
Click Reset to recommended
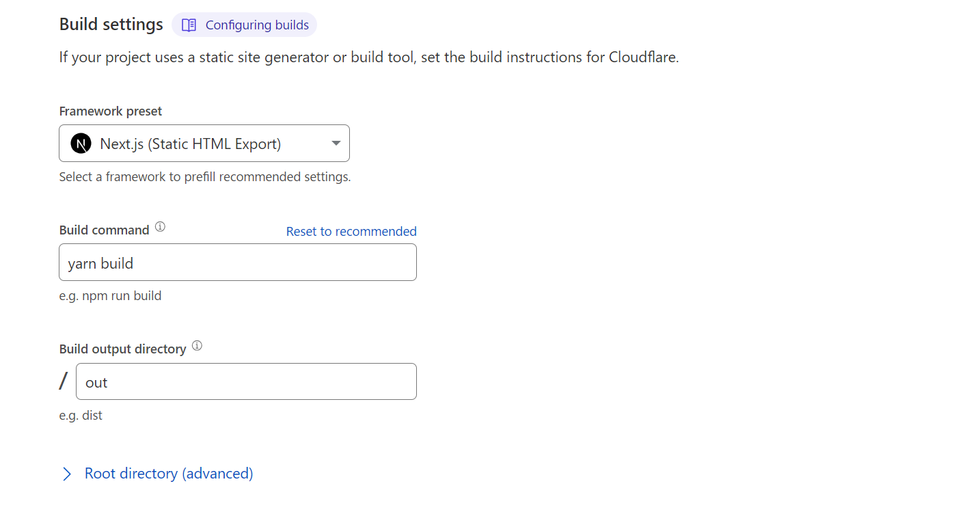pos(351,232)
